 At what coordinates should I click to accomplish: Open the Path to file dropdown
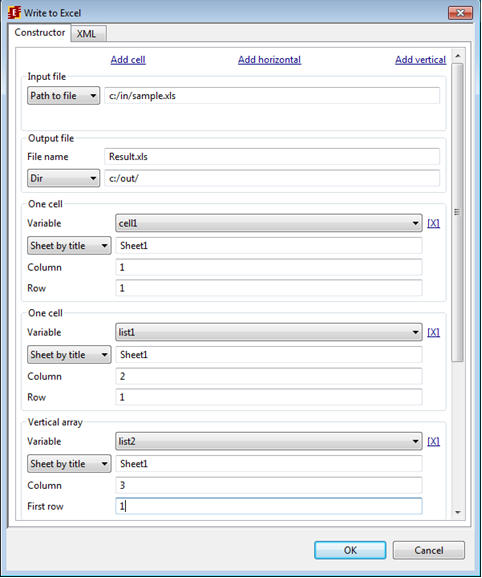tap(63, 96)
